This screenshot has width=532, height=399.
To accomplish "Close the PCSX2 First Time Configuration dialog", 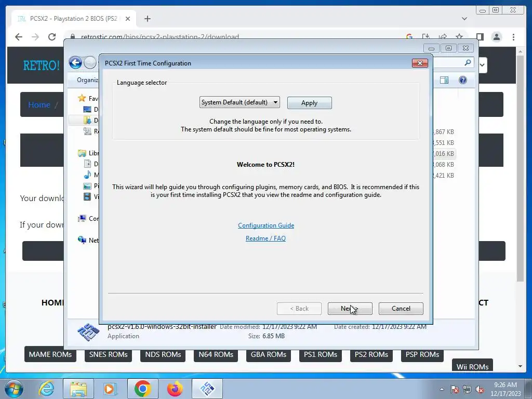I will [x=420, y=63].
